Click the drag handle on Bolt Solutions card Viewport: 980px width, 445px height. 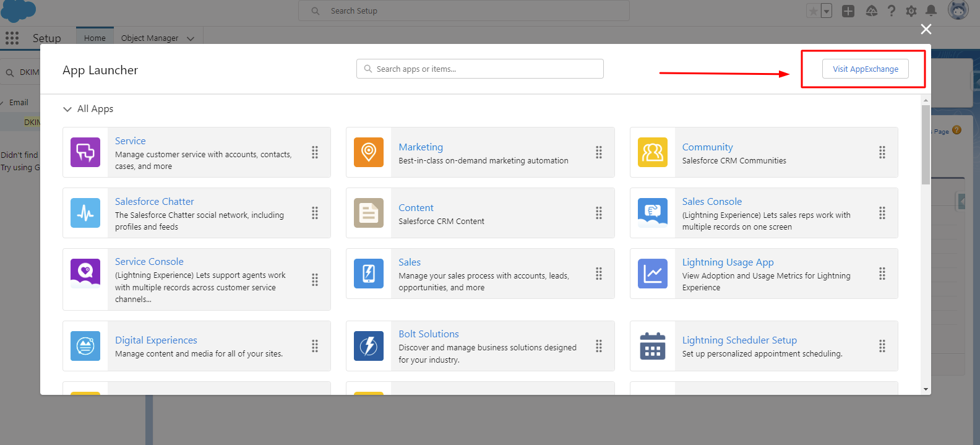(599, 346)
